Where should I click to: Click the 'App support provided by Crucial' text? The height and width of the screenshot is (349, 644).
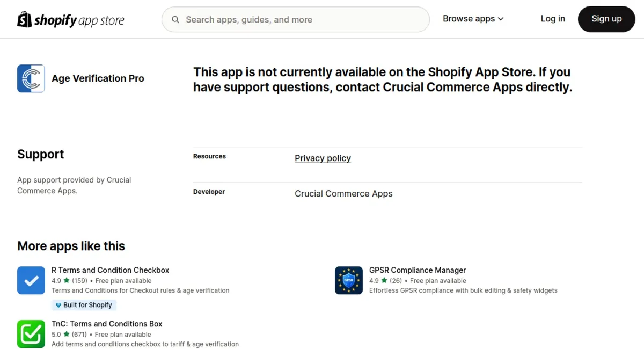point(74,185)
